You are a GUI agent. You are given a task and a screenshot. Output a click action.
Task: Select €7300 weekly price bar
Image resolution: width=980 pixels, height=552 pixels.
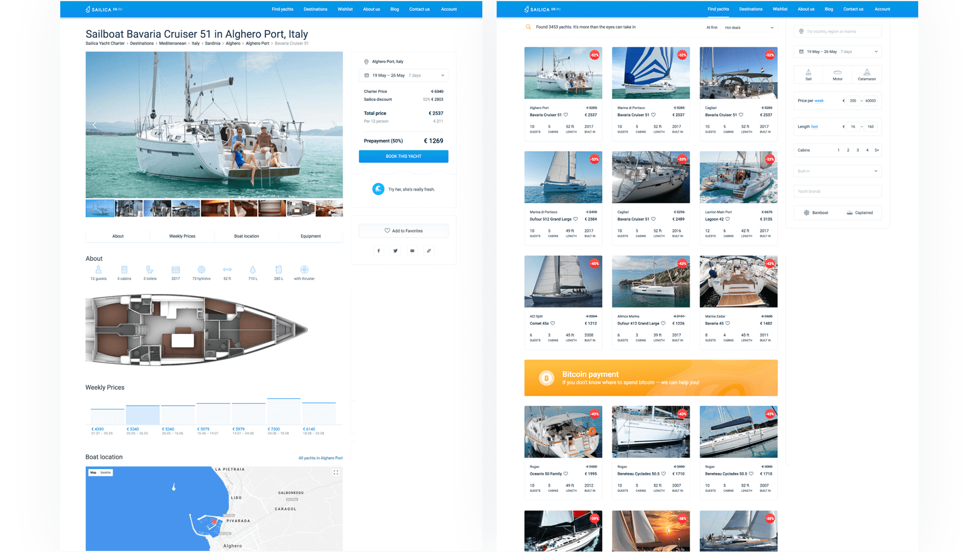click(x=284, y=412)
